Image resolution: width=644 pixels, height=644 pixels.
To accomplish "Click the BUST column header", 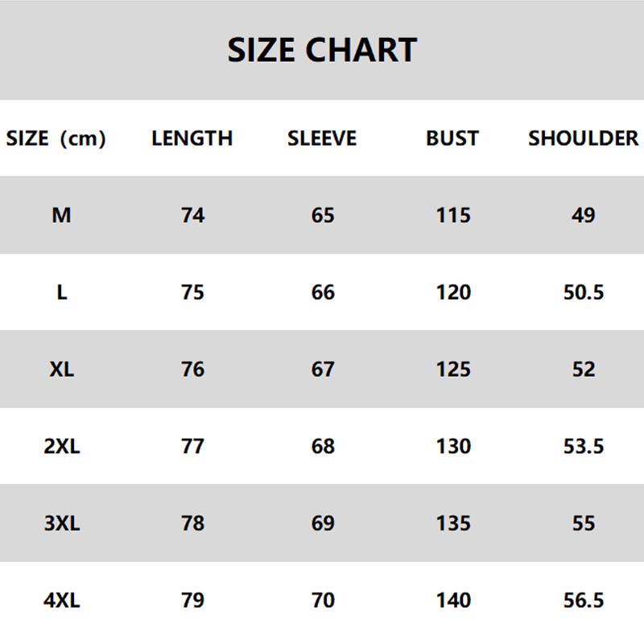I will pyautogui.click(x=452, y=138).
